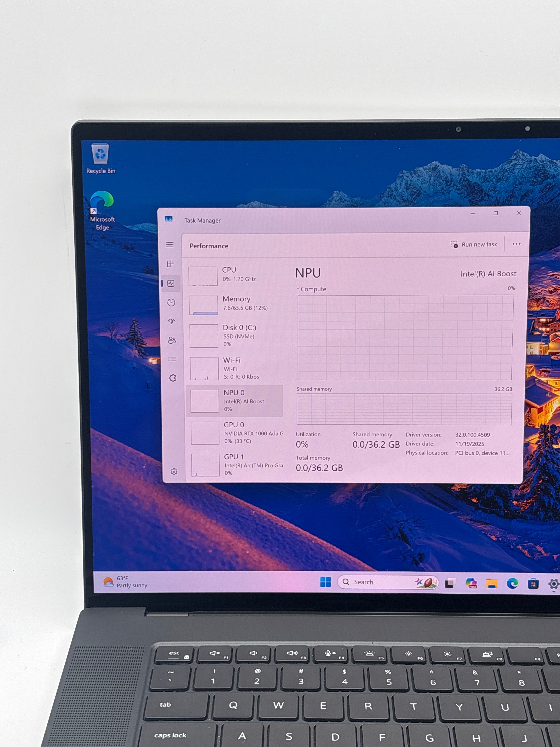Open the App history sidebar icon

pos(171,302)
